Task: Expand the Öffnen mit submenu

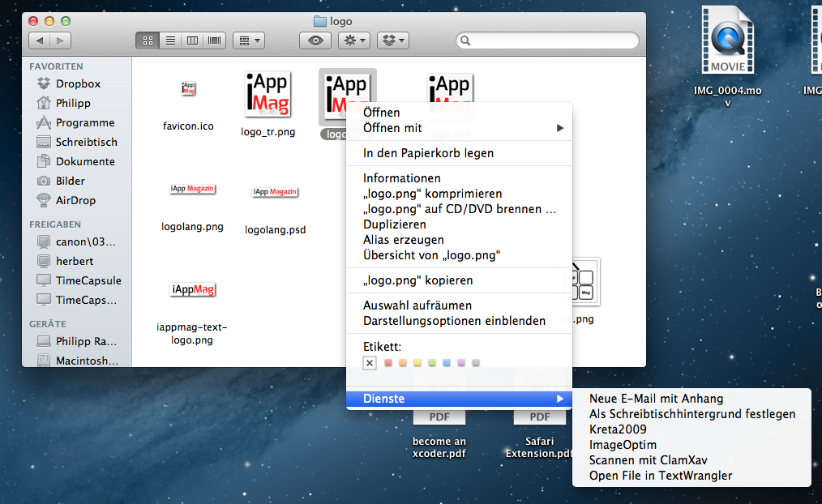Action: click(x=459, y=128)
